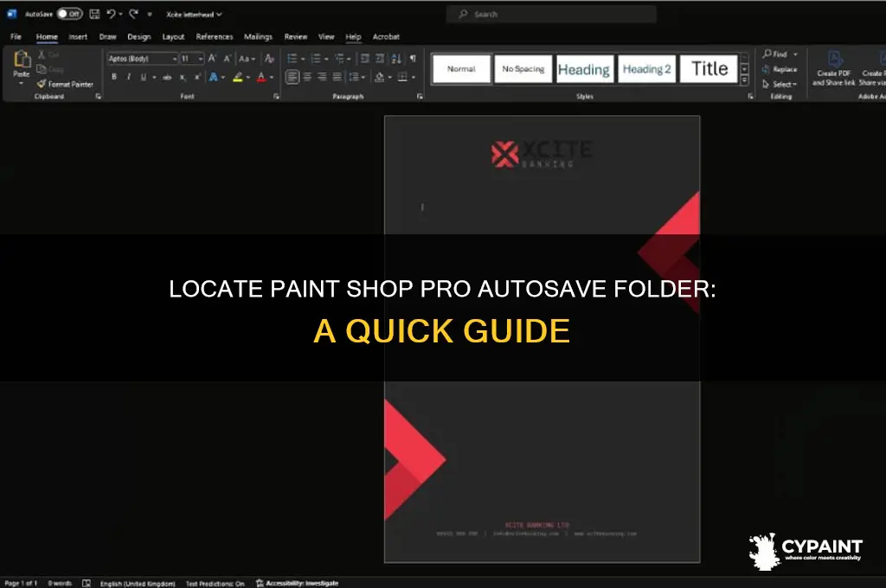Click the Undo arrow icon
This screenshot has width=886, height=588.
coord(112,14)
